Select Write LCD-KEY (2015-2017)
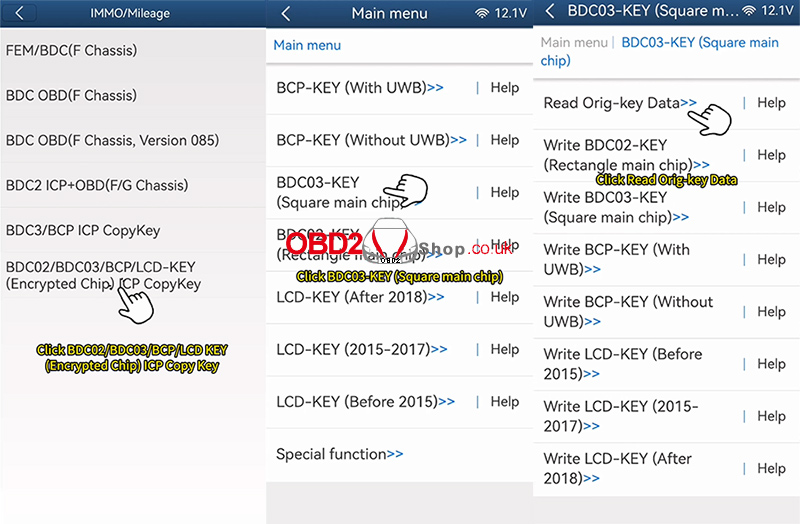 click(621, 416)
